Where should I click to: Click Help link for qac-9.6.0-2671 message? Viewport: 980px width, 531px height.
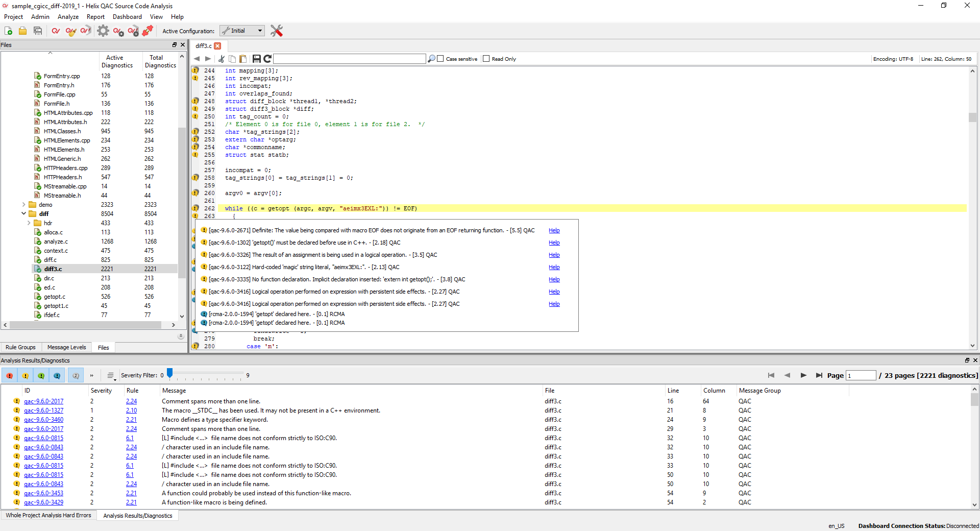[554, 230]
